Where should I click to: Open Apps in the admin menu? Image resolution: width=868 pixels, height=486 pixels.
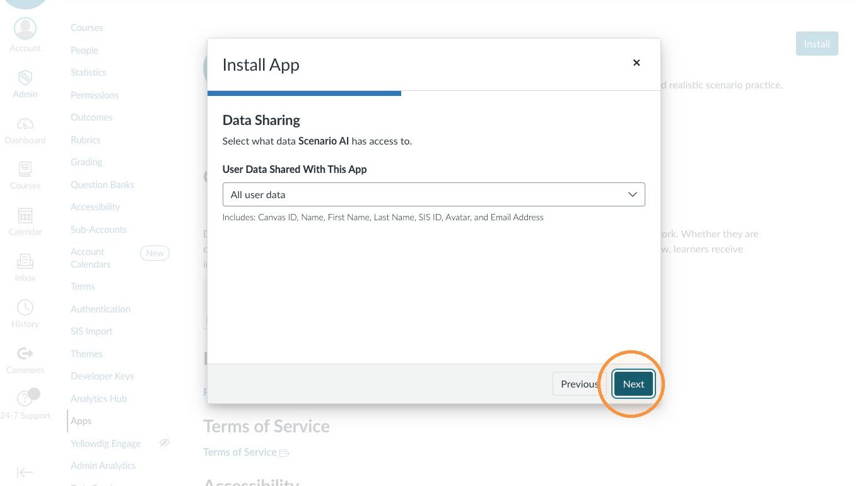(x=81, y=421)
